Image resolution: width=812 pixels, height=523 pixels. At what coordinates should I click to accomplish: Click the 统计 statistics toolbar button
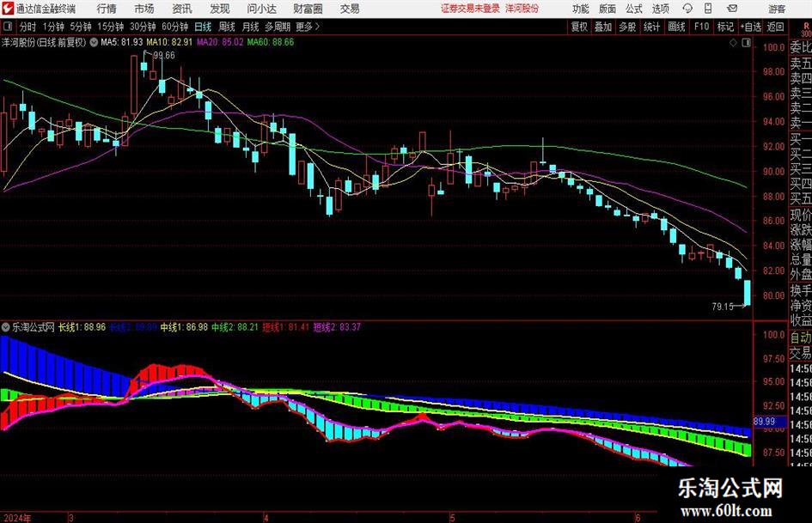click(x=651, y=27)
